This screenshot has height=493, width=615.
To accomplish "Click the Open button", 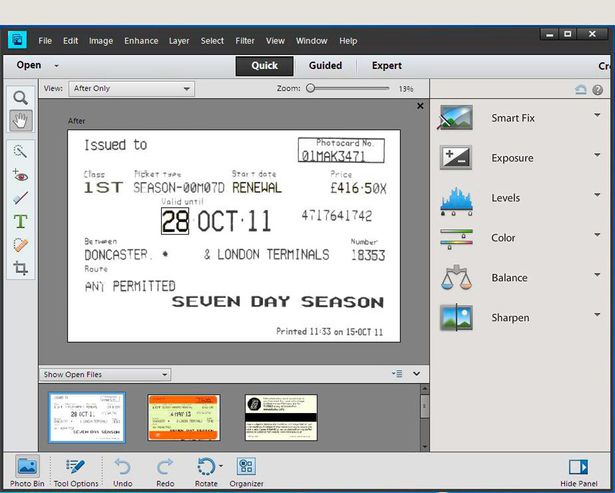I will [x=29, y=65].
